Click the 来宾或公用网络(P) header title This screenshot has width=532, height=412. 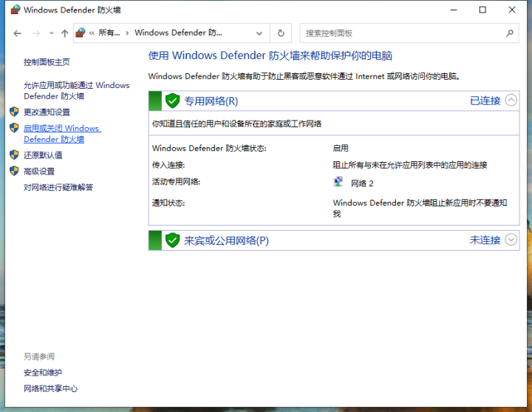point(226,240)
